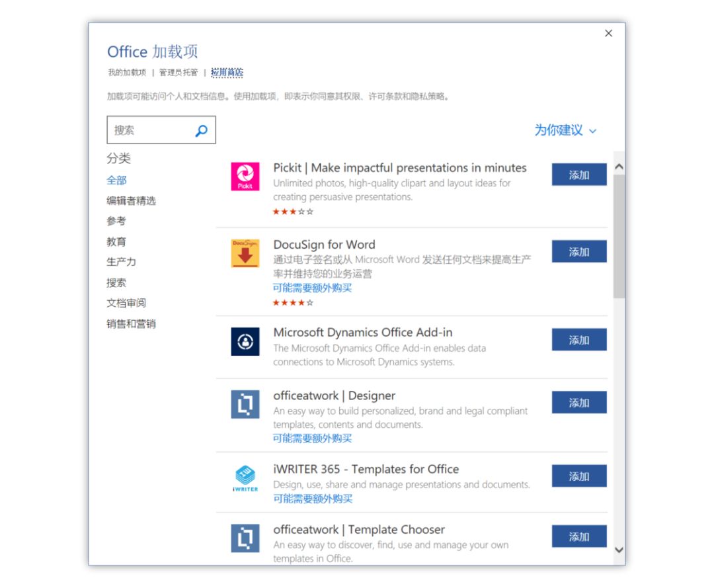The image size is (714, 588).
Task: Open the Pickit title link
Action: [400, 167]
